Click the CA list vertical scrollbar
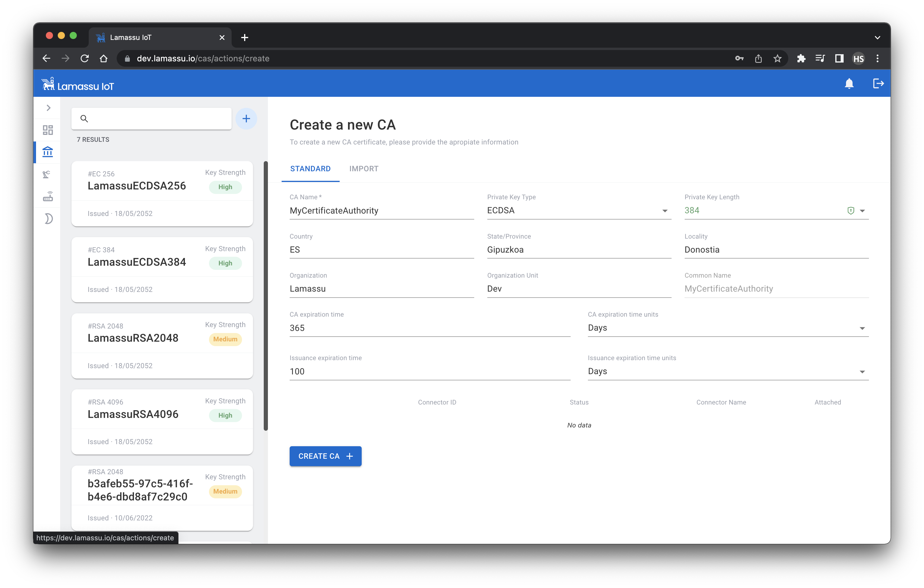The width and height of the screenshot is (924, 588). point(266,296)
